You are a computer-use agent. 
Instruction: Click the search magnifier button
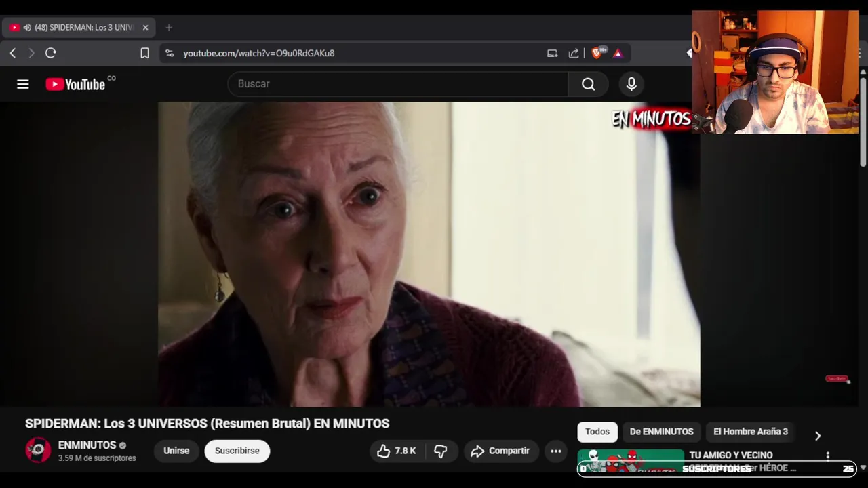pyautogui.click(x=588, y=84)
